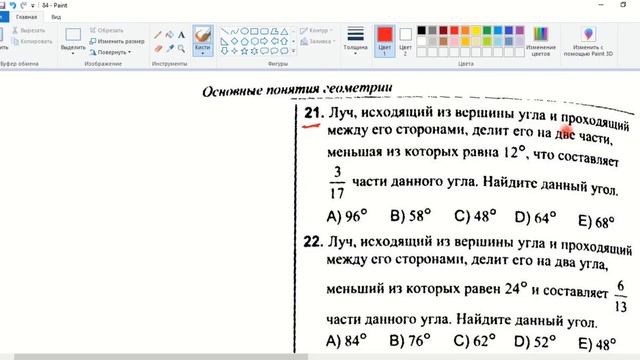Select the Color picker eyedropper tool

tap(169, 49)
